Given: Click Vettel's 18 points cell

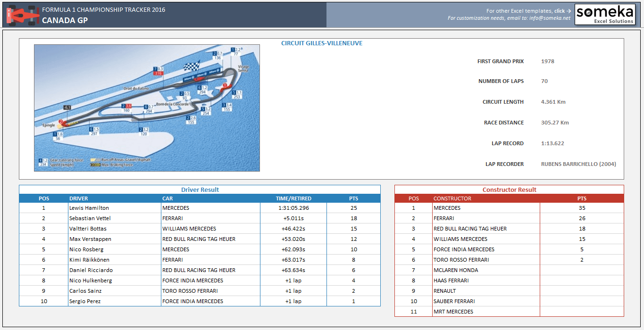Looking at the screenshot, I should click(x=354, y=218).
